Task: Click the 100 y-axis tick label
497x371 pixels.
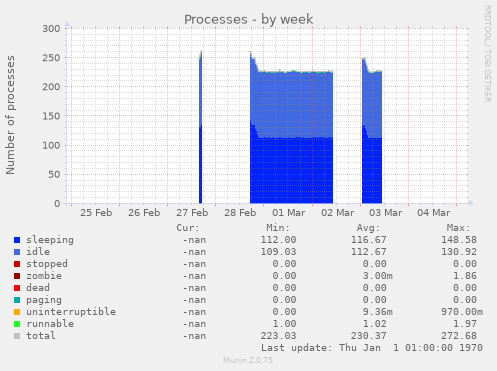Action: point(51,145)
